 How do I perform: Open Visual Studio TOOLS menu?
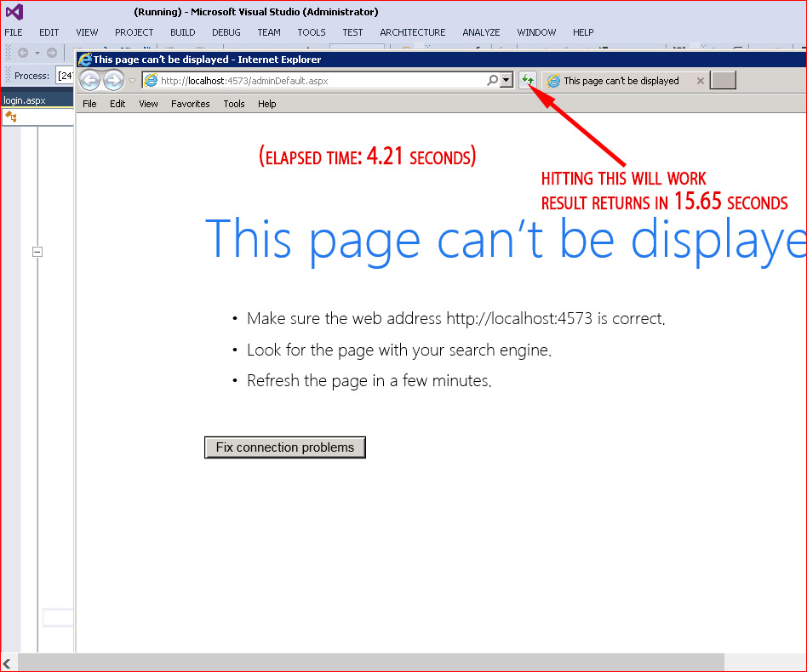312,32
